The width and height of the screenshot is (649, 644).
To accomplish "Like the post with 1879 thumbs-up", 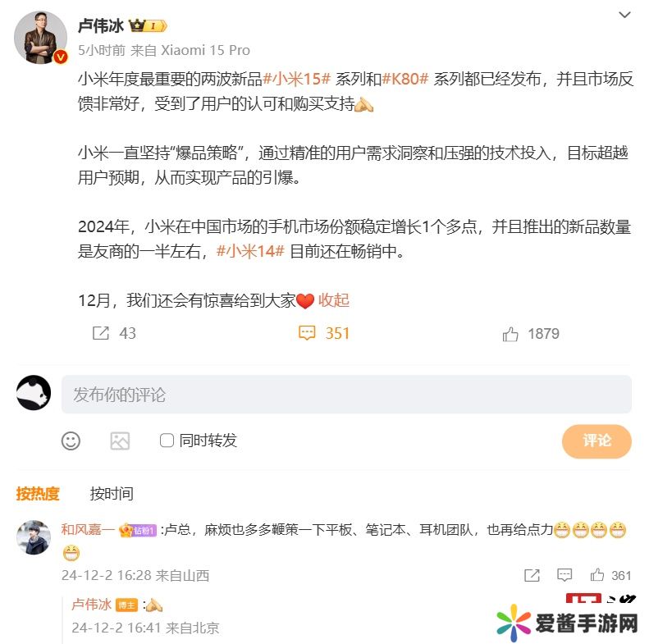I will [510, 334].
